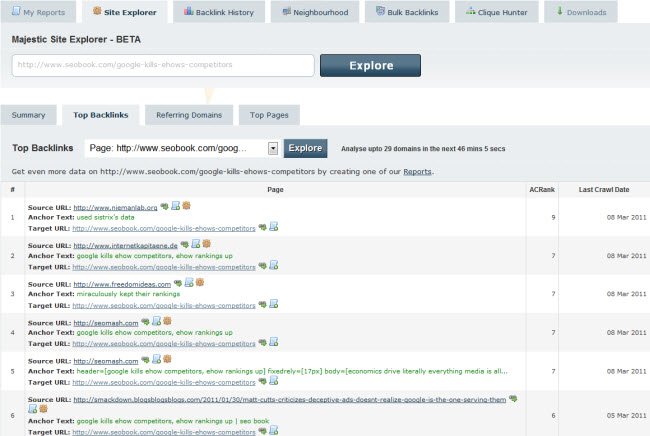The image size is (650, 436).
Task: Click green arrow icon beside freedomideas.com source URL
Action: tap(178, 283)
